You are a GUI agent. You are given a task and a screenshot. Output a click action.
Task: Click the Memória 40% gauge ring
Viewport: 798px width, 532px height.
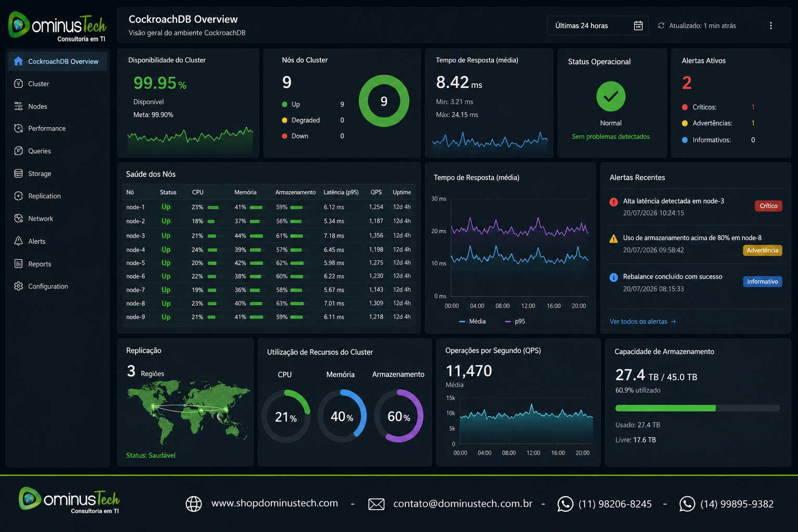point(342,416)
